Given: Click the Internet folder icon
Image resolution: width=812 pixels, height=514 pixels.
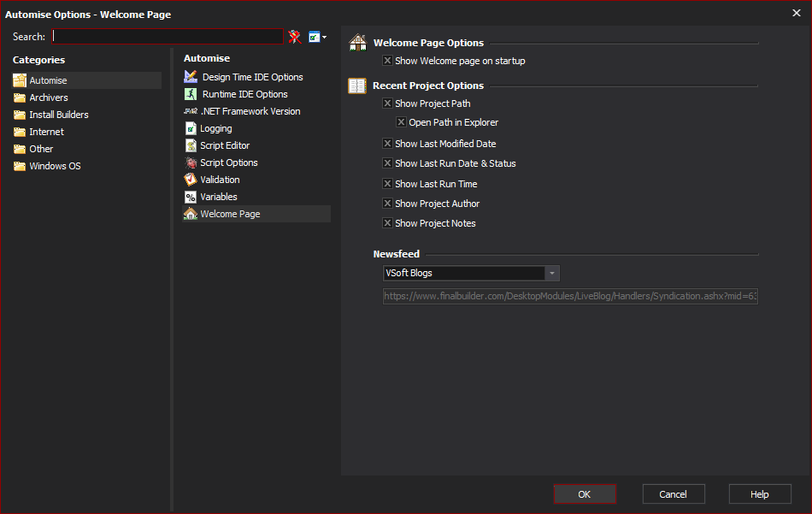Looking at the screenshot, I should pyautogui.click(x=20, y=132).
